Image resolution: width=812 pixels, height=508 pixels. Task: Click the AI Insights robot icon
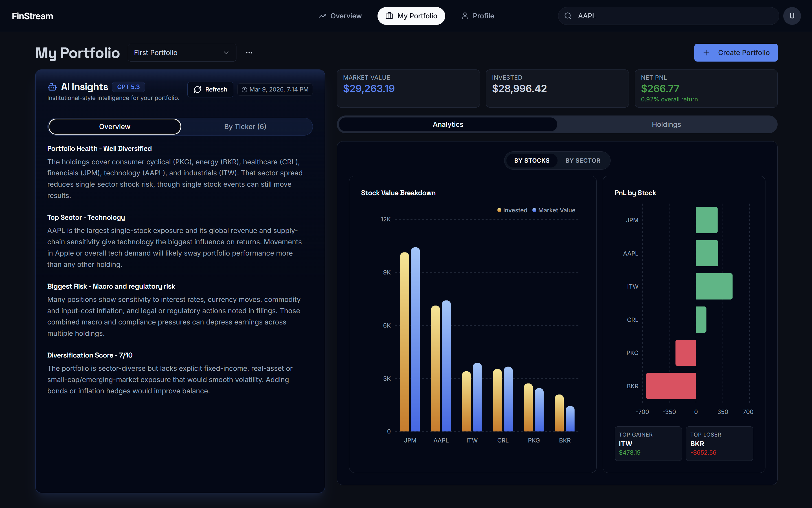point(52,87)
